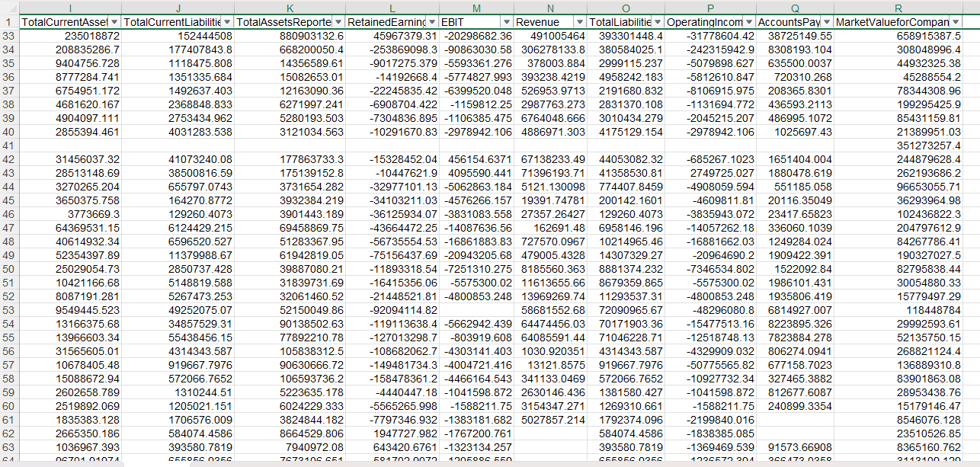Select cell containing 491005464
Screen dimensions: 980x467
[550, 36]
